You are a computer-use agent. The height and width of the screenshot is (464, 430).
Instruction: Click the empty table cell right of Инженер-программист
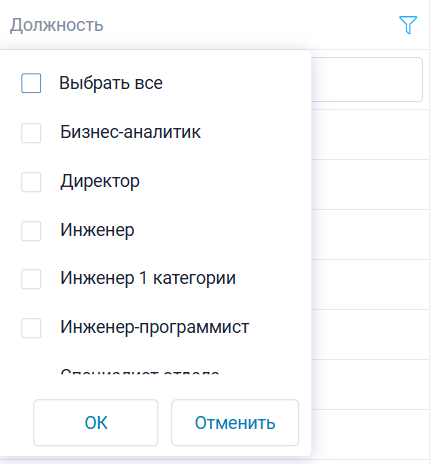coord(370,335)
